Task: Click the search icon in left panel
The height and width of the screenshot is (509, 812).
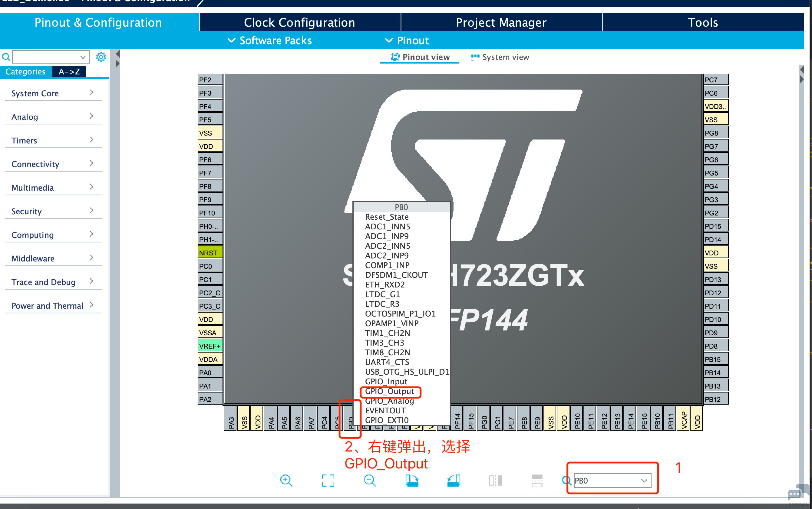Action: pyautogui.click(x=6, y=57)
